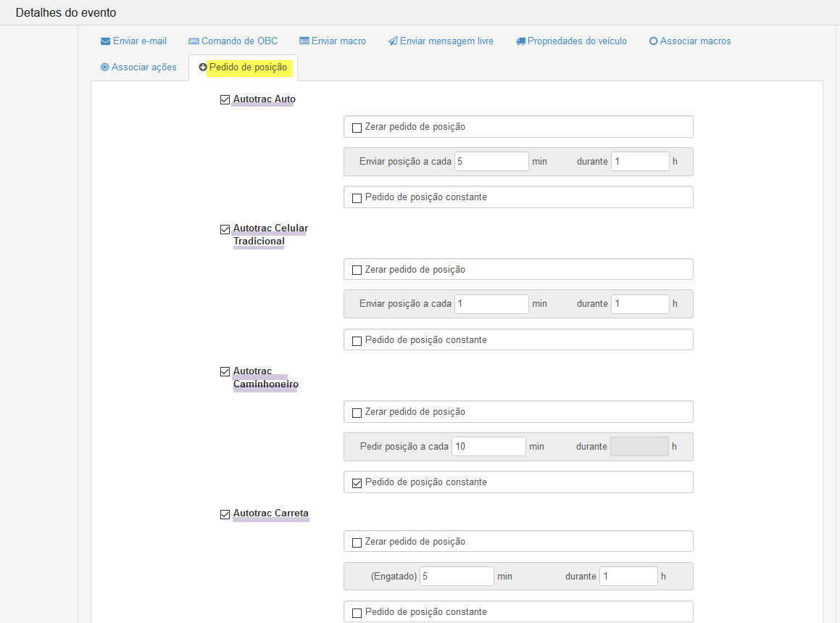Uncheck the Autotrac Celular Tradicional checkbox

(x=225, y=229)
